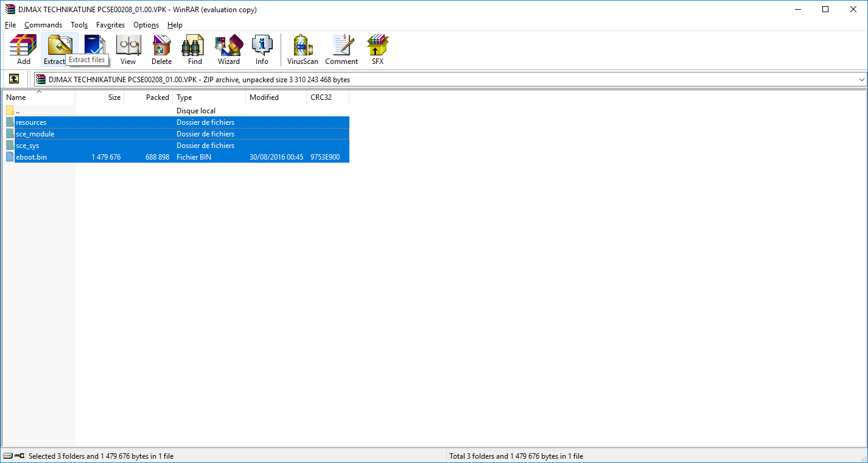Expand the archive path dropdown arrow
Viewport: 868px width, 463px height.
(x=861, y=79)
